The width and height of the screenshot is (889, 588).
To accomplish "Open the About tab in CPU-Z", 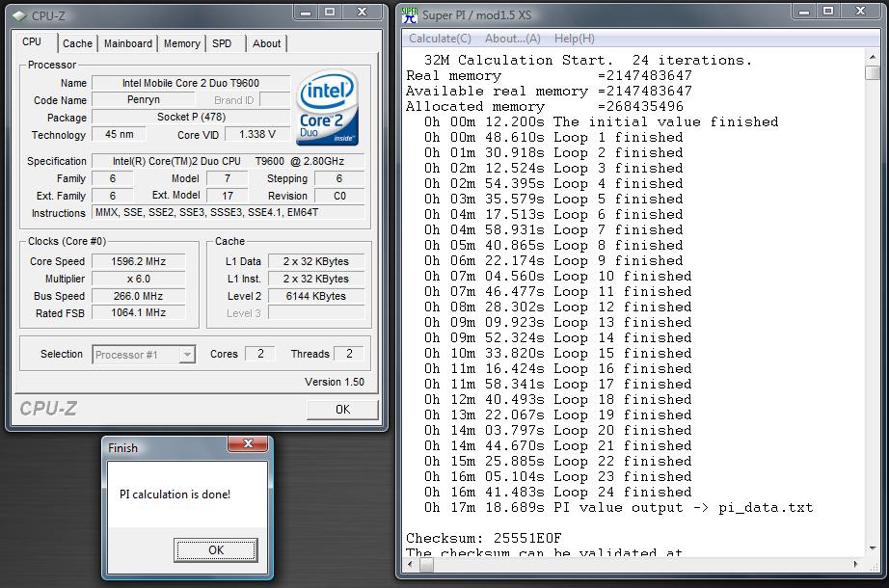I will pyautogui.click(x=266, y=43).
